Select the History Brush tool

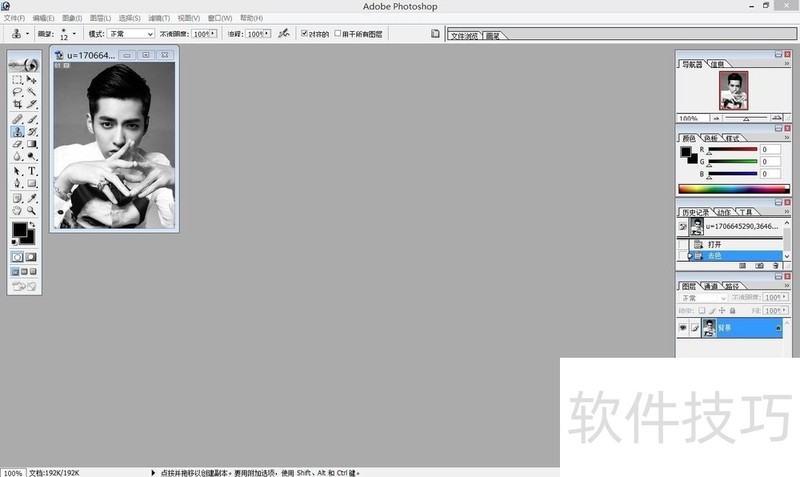[x=32, y=132]
